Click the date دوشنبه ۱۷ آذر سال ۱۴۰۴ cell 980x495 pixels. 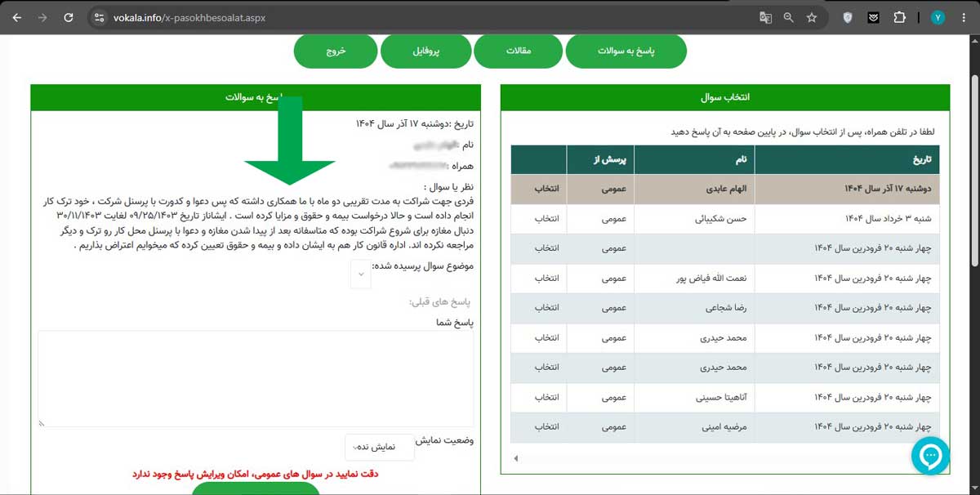tap(848, 189)
